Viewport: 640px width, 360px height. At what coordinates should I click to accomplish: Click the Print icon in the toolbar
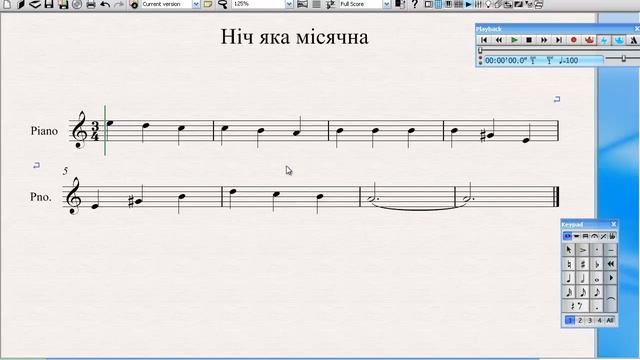pyautogui.click(x=91, y=4)
